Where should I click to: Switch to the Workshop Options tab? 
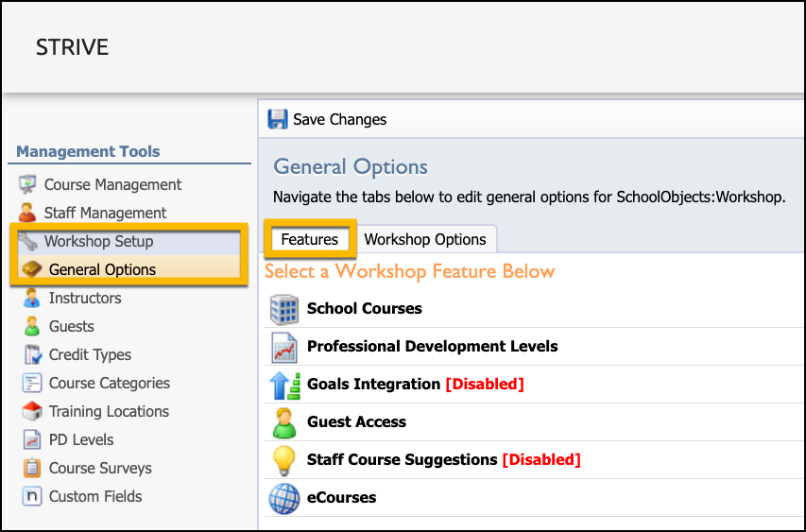click(425, 239)
